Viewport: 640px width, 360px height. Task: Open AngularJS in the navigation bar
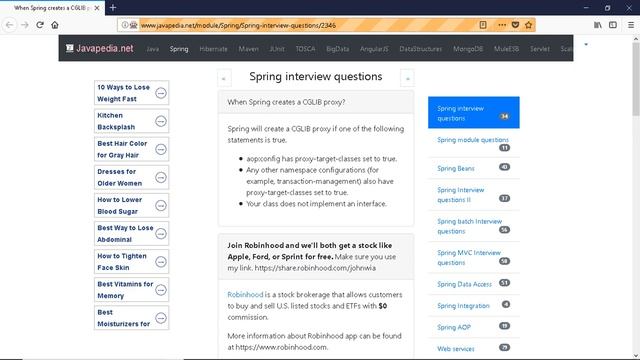[x=374, y=49]
